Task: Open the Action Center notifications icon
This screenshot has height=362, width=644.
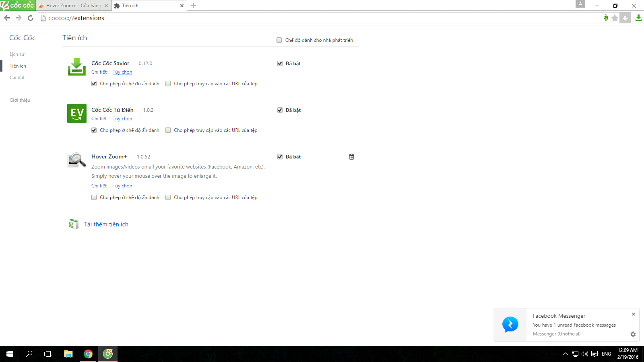Action: click(594, 354)
